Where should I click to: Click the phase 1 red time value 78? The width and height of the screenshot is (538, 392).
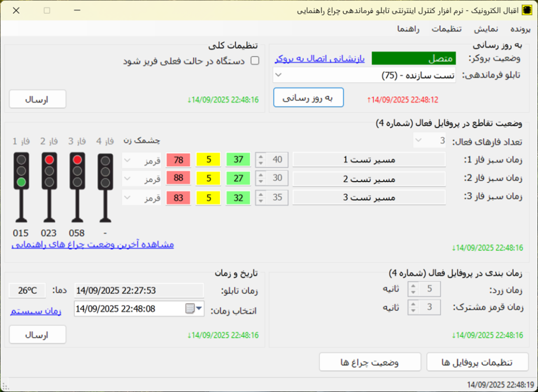179,160
